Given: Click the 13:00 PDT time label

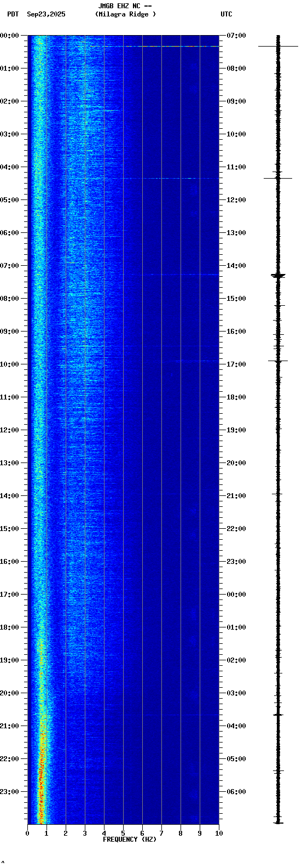Looking at the screenshot, I should [9, 463].
